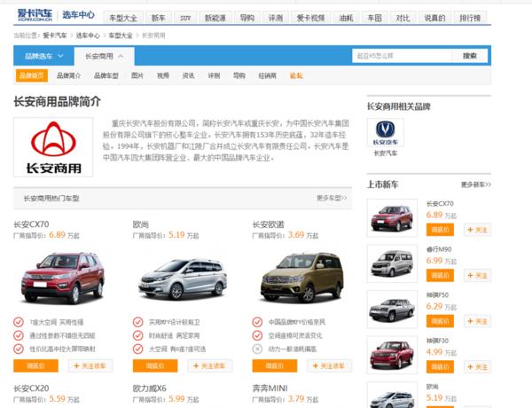Click +关注 for sidebar 神骐F50
The height and width of the screenshot is (408, 532).
point(477,321)
